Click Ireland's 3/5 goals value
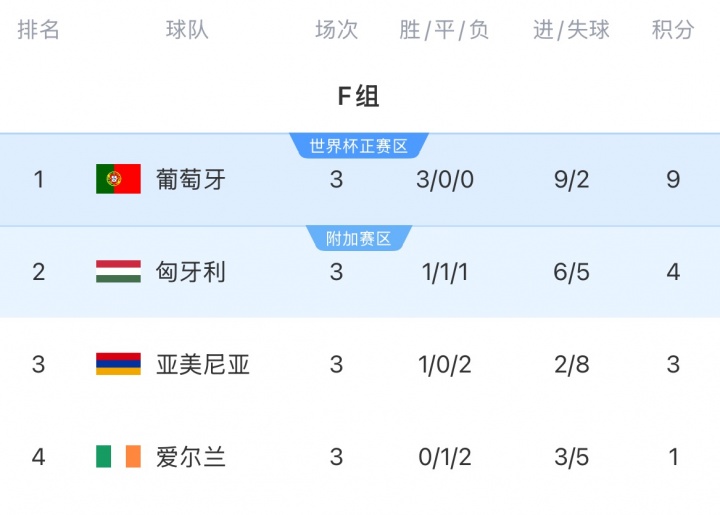This screenshot has width=720, height=515. [x=572, y=457]
